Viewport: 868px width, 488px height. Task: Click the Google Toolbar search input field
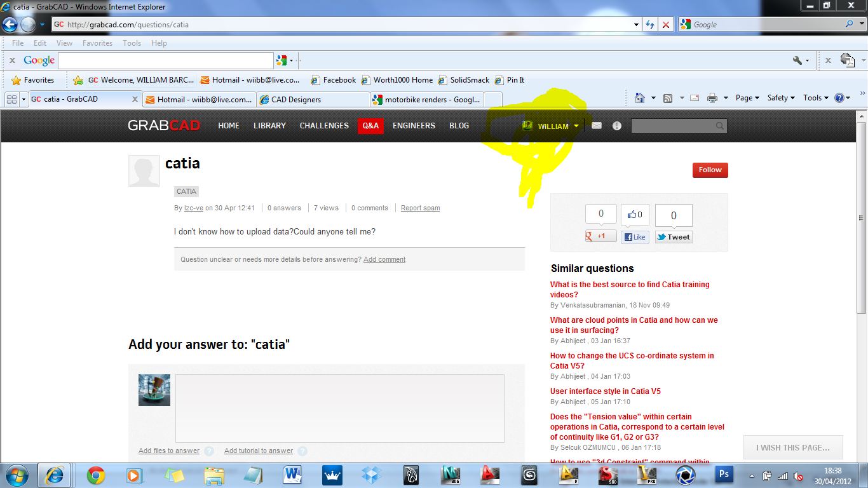pyautogui.click(x=165, y=60)
